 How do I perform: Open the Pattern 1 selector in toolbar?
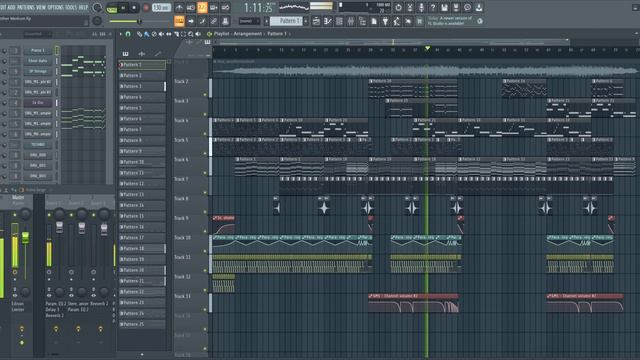coord(286,21)
